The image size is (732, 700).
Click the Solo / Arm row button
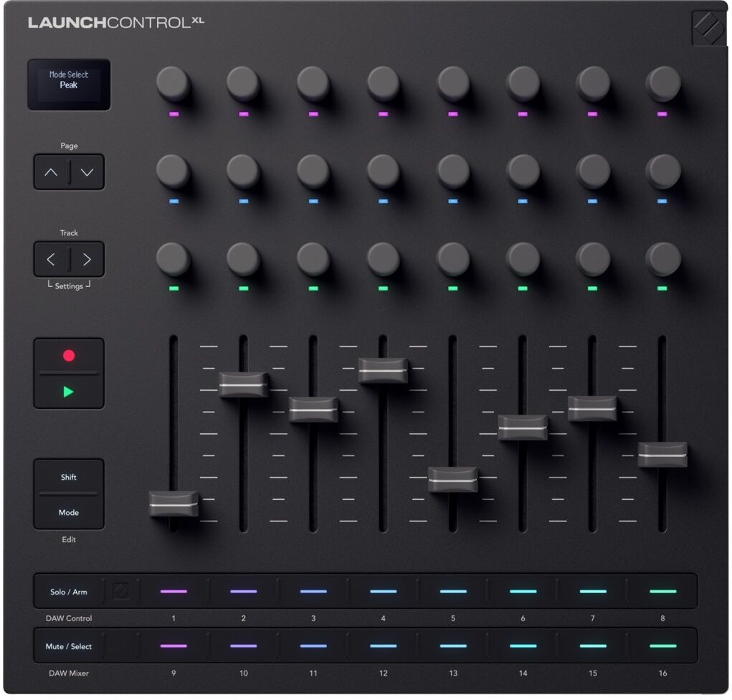coord(69,592)
